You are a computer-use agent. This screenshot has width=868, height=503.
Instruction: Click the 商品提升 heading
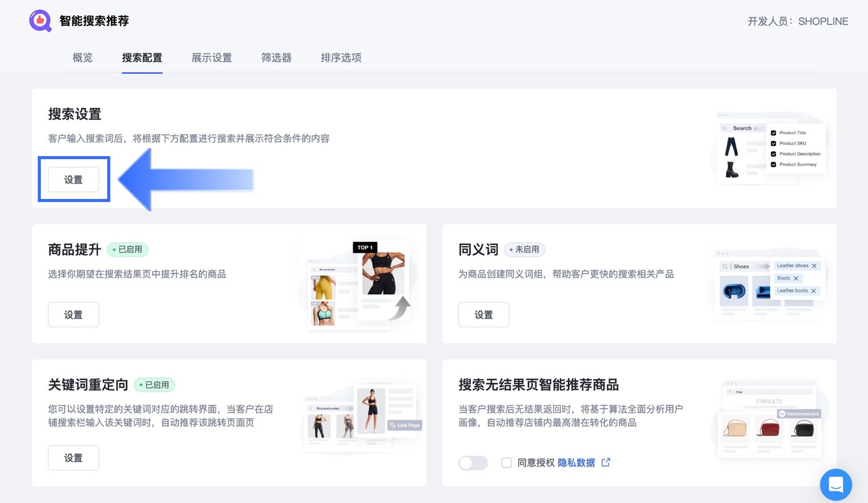75,249
